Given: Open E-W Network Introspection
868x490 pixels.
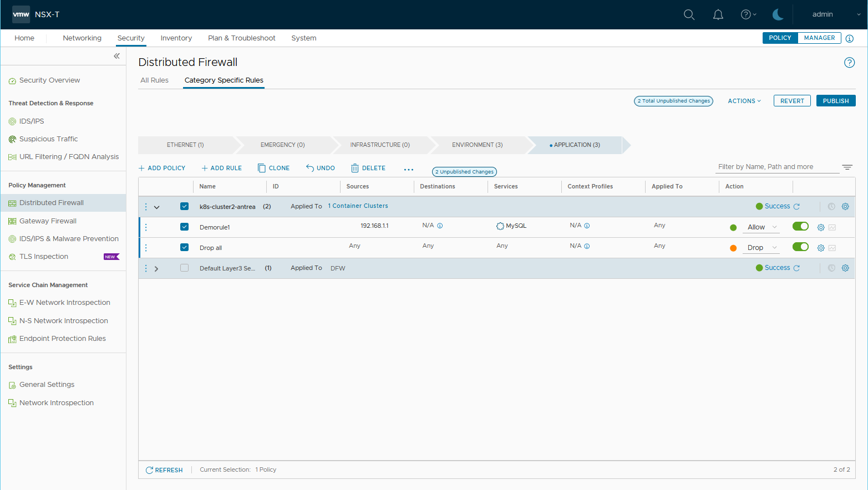Looking at the screenshot, I should (x=64, y=303).
